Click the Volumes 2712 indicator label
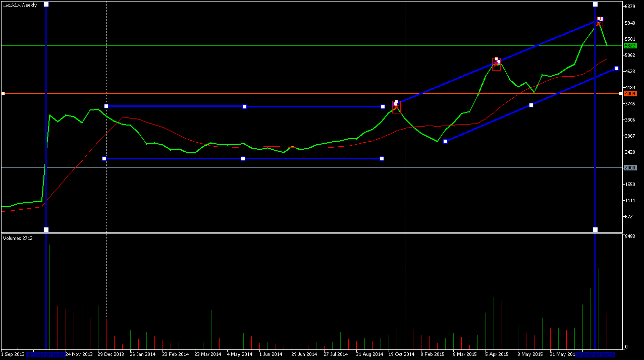The image size is (644, 360). [x=18, y=238]
